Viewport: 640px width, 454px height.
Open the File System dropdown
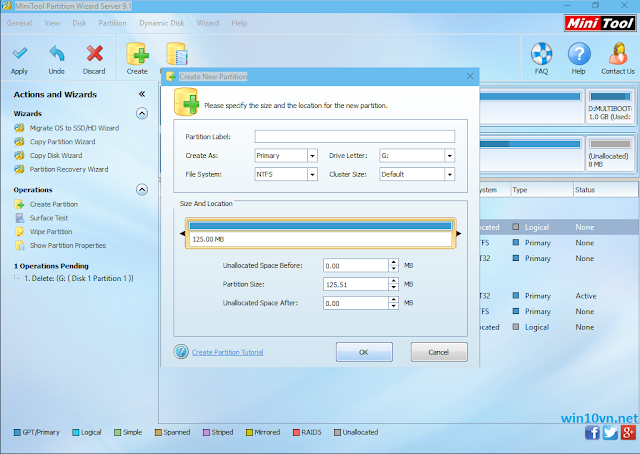(312, 174)
